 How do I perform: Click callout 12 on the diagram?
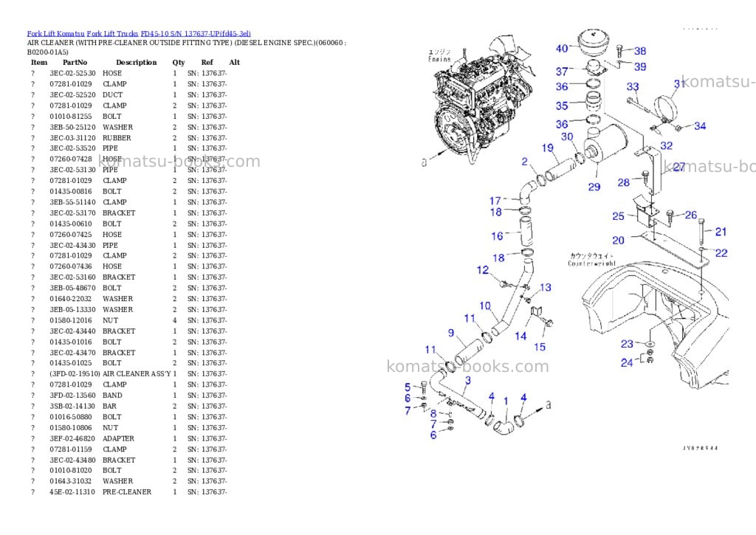click(x=483, y=270)
